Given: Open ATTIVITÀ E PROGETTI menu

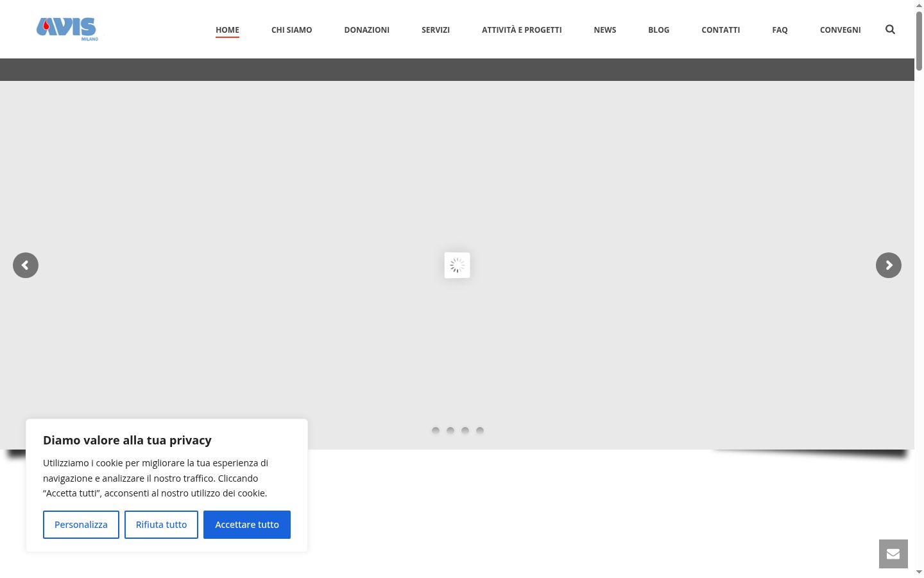Looking at the screenshot, I should click(522, 30).
